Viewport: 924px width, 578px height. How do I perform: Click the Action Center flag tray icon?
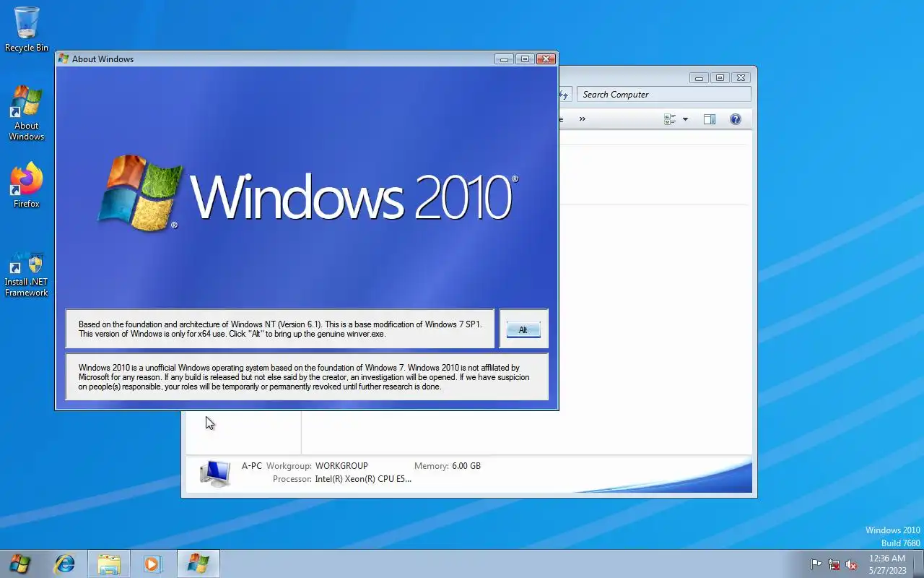coord(816,564)
